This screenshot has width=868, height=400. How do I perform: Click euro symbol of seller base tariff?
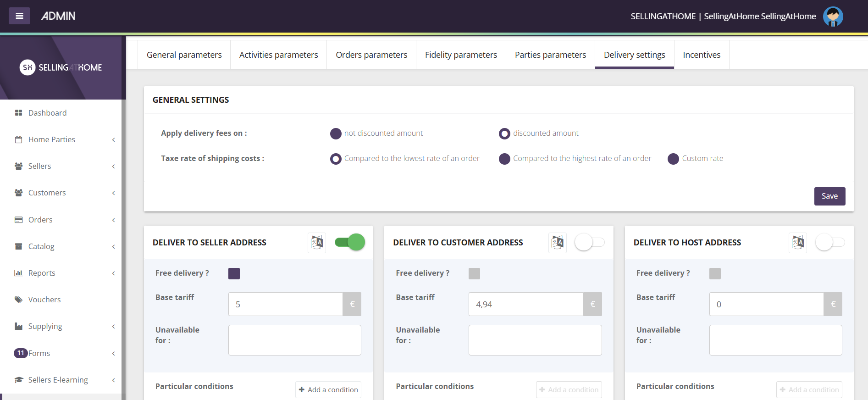352,304
